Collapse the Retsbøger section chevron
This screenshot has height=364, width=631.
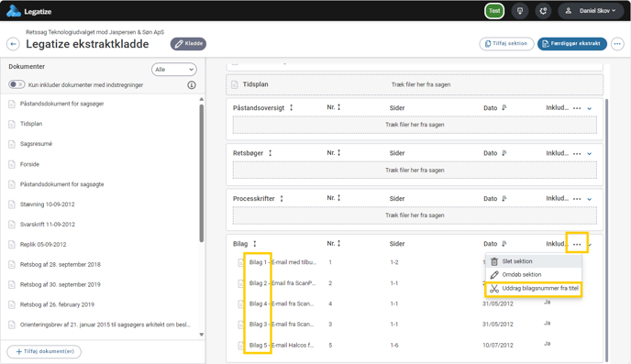point(590,154)
